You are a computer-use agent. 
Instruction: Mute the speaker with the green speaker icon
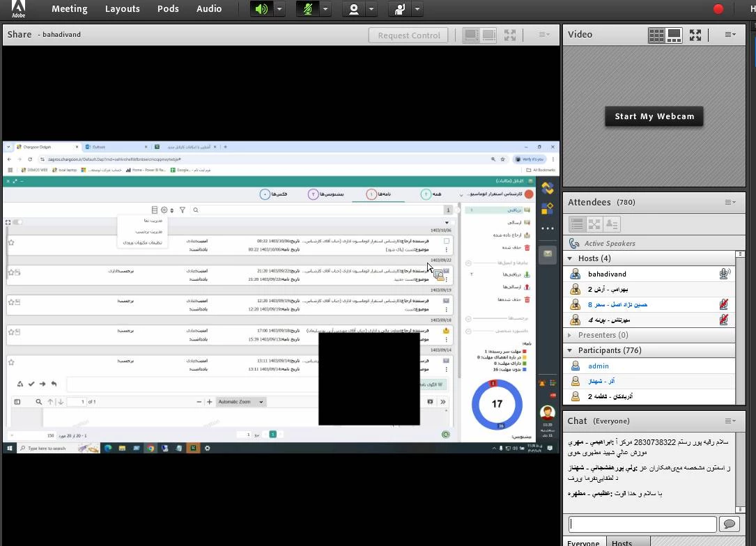[x=261, y=9]
